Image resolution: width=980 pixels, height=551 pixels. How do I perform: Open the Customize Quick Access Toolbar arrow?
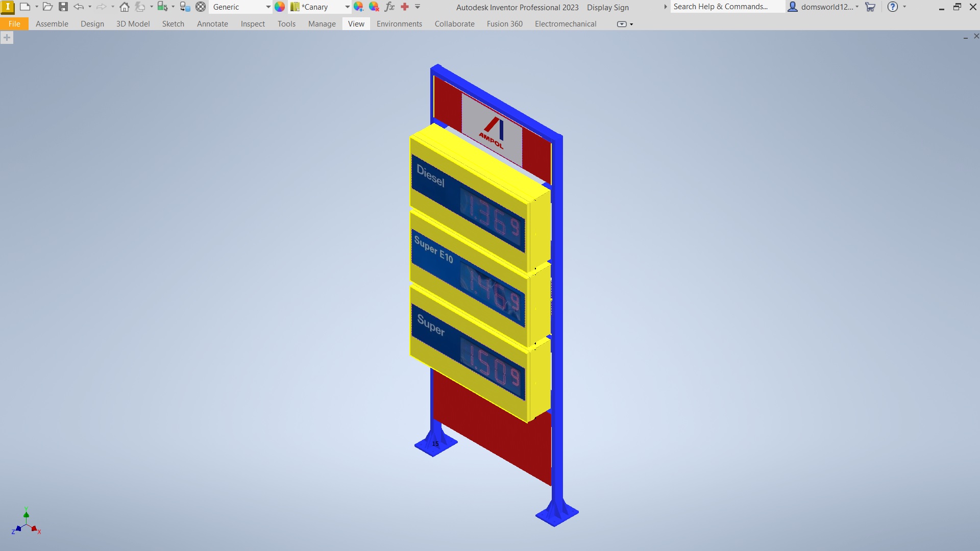pos(418,7)
